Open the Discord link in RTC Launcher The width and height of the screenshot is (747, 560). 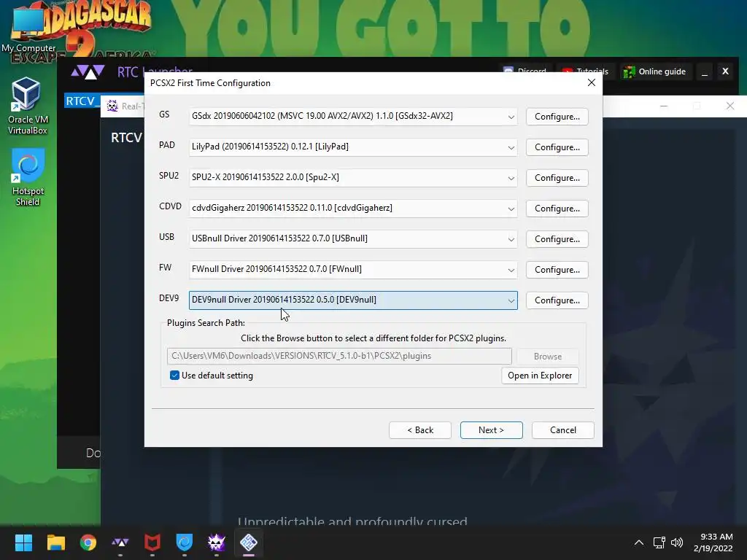[x=526, y=71]
